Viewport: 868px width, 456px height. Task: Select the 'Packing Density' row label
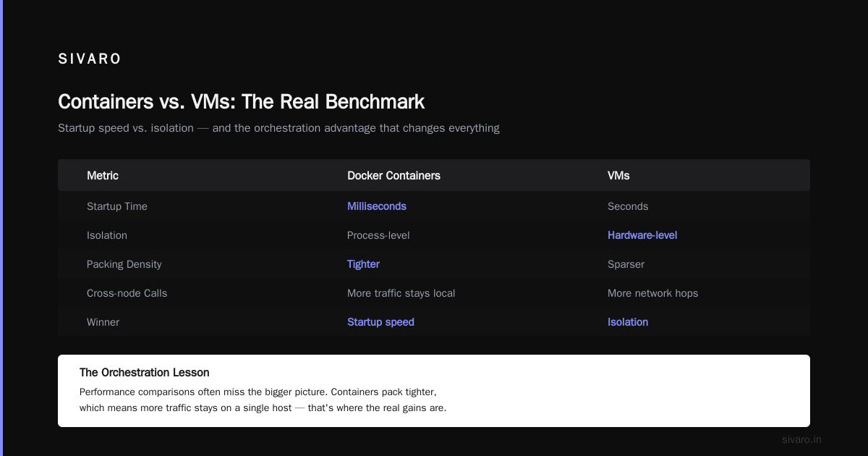(124, 264)
